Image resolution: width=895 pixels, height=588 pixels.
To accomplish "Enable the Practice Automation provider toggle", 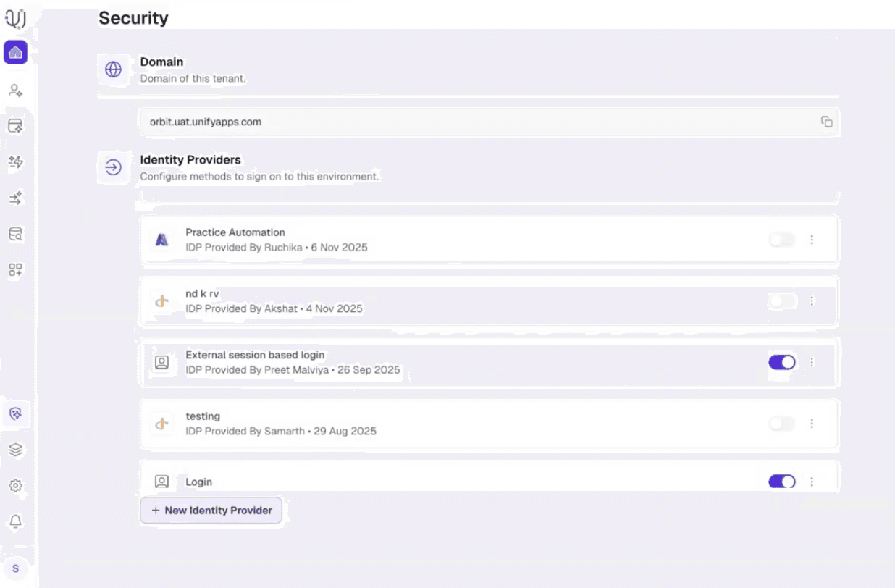I will click(x=782, y=240).
